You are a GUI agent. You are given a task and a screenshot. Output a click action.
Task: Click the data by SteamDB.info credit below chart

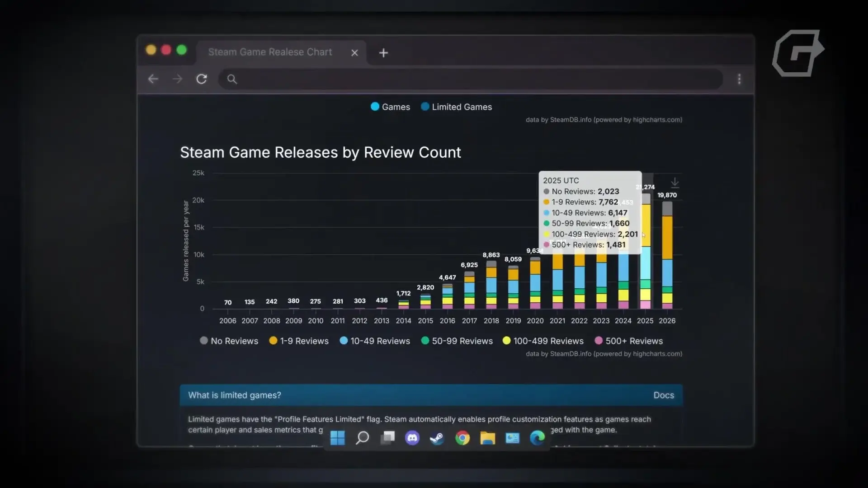tap(604, 354)
